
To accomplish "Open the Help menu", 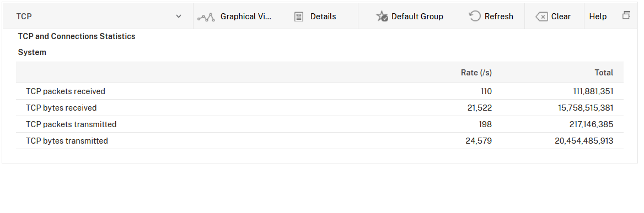I will 598,17.
